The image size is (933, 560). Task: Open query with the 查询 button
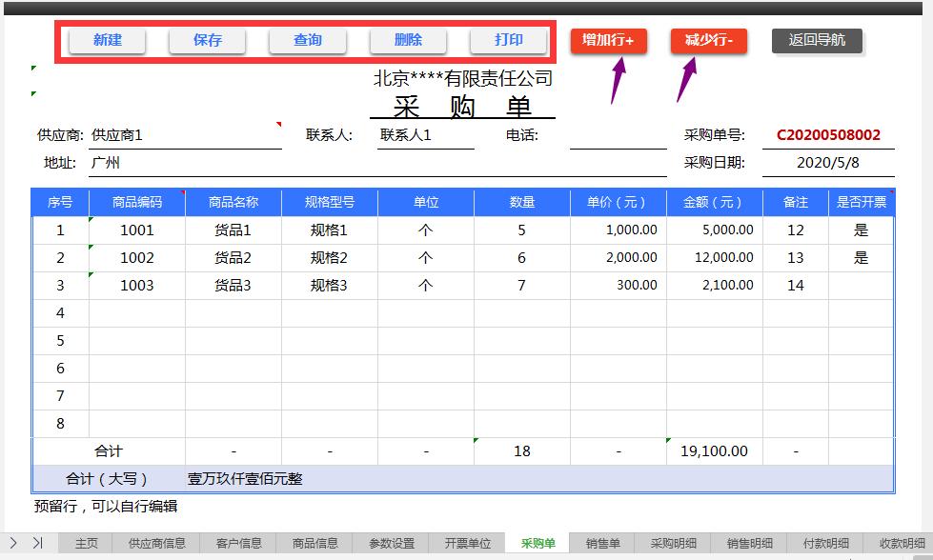click(x=307, y=40)
